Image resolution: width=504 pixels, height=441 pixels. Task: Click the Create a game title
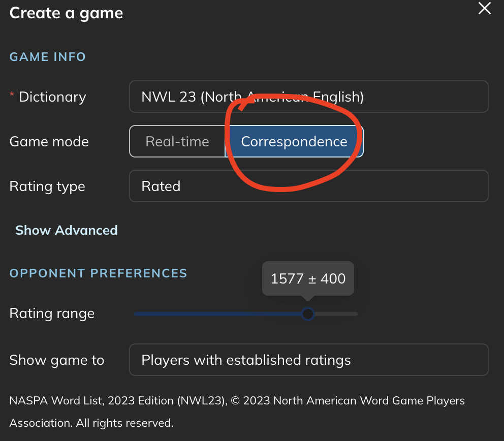(66, 13)
